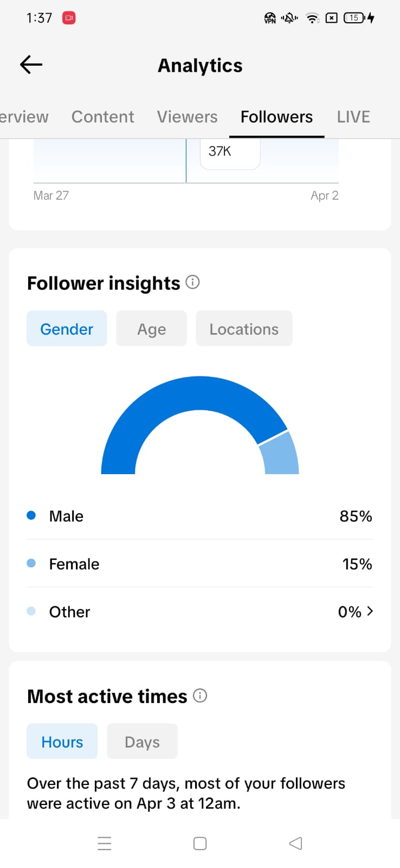Image resolution: width=400 pixels, height=868 pixels.
Task: Open the Content tab
Action: (x=102, y=117)
